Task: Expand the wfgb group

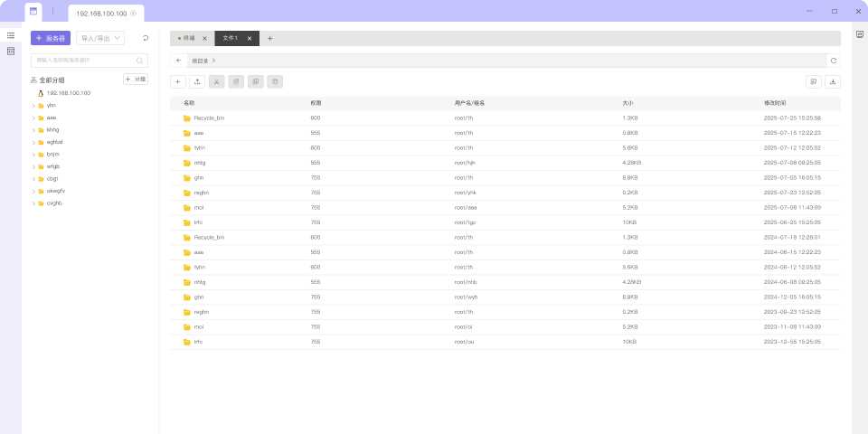Action: coord(33,166)
